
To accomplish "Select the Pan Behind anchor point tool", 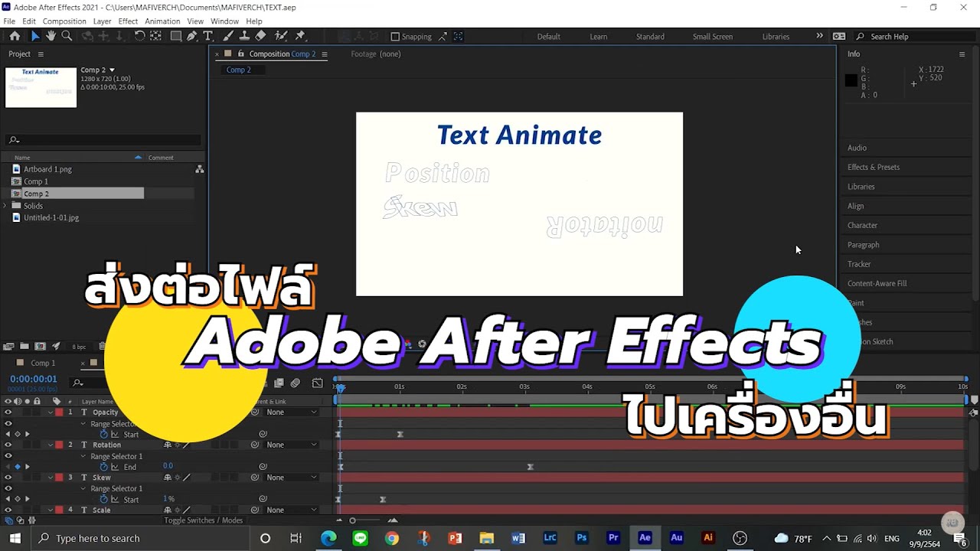I will click(x=155, y=36).
